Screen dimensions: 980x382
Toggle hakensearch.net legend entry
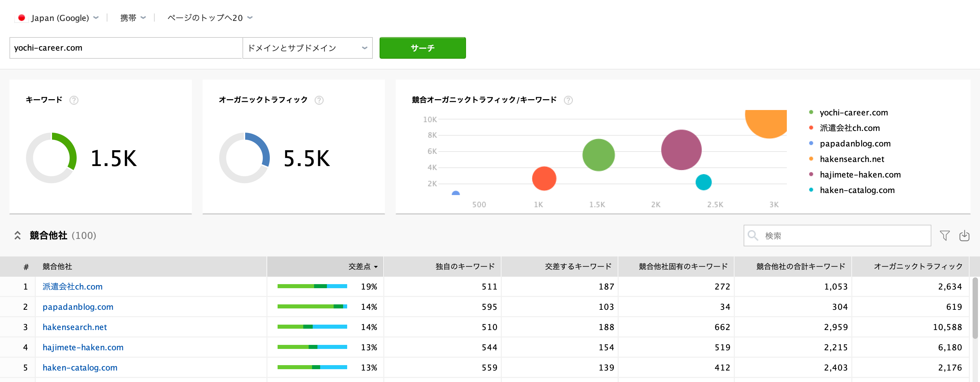[847, 159]
